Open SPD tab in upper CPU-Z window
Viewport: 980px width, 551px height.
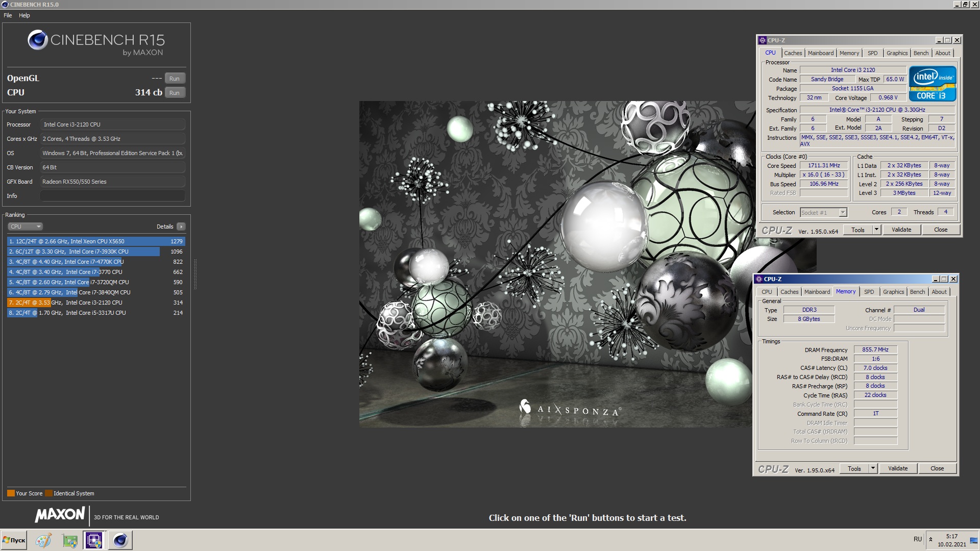873,53
